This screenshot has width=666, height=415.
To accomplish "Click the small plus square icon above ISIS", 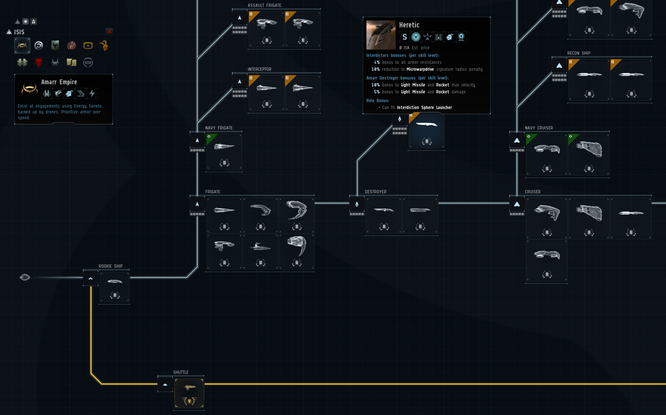I will click(x=25, y=21).
